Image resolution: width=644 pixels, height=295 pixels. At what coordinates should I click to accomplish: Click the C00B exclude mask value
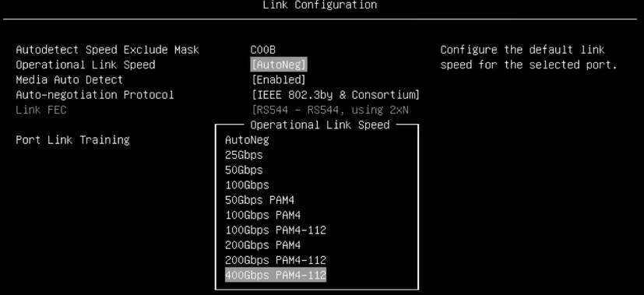coord(263,50)
